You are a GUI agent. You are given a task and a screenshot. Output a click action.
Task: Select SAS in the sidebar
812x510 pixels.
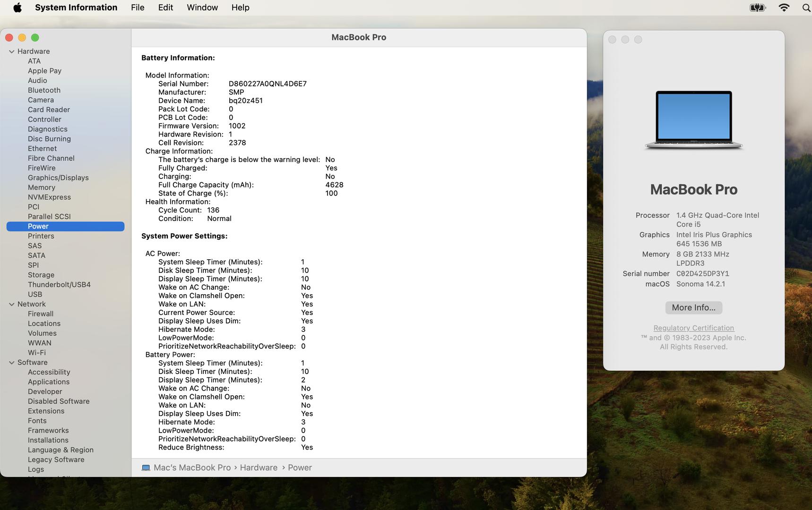(35, 246)
